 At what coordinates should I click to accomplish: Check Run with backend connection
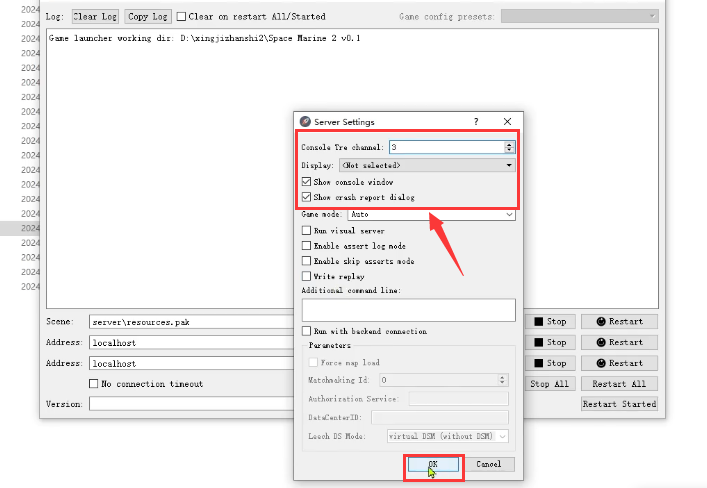tap(307, 331)
